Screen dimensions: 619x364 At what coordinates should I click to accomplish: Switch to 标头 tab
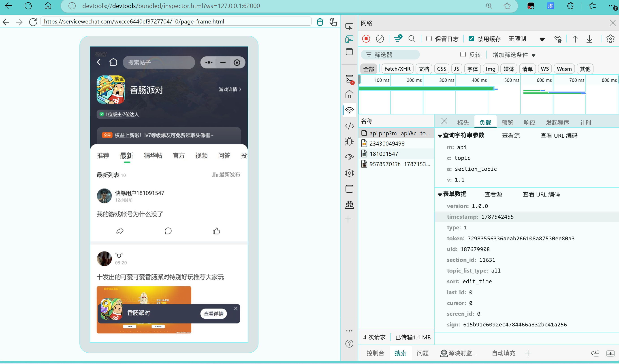click(x=463, y=123)
